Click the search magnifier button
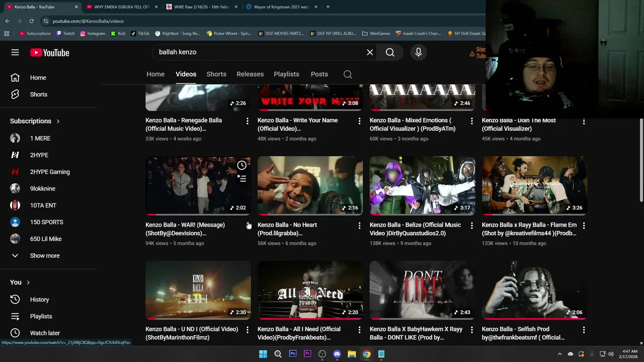 [x=390, y=52]
